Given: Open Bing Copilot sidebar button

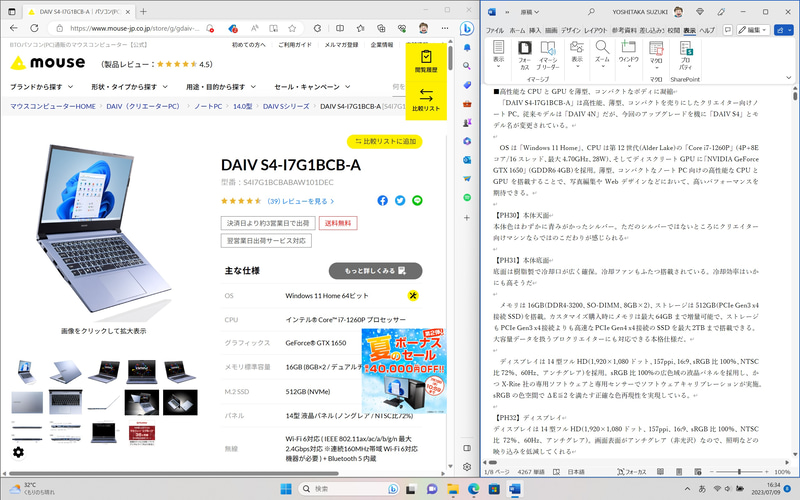Looking at the screenshot, I should 466,29.
